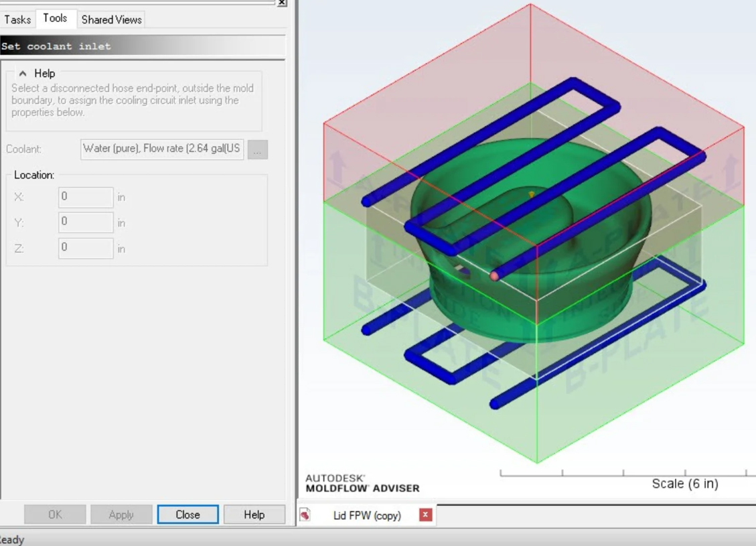Click the Y coordinate input field
Viewport: 756px width, 546px height.
point(86,222)
